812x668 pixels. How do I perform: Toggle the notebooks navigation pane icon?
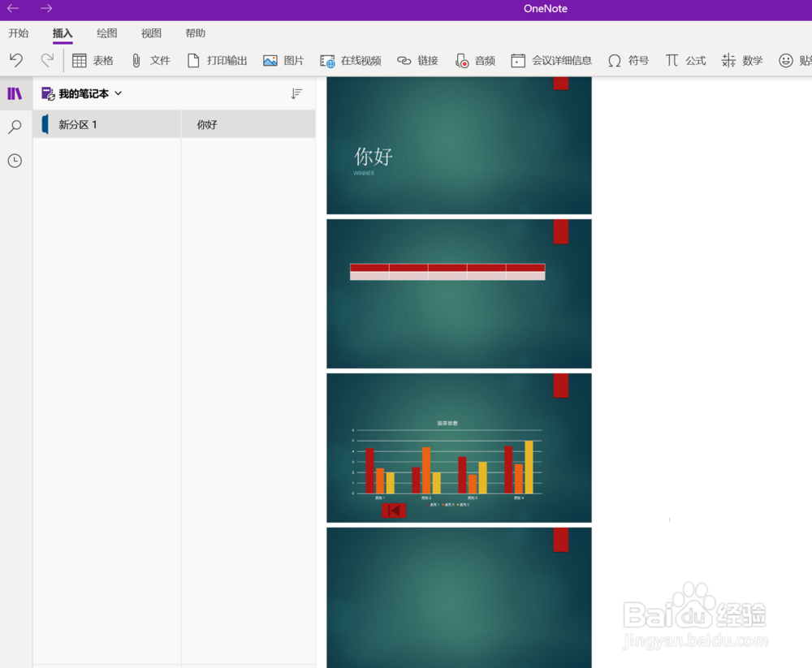click(x=15, y=93)
